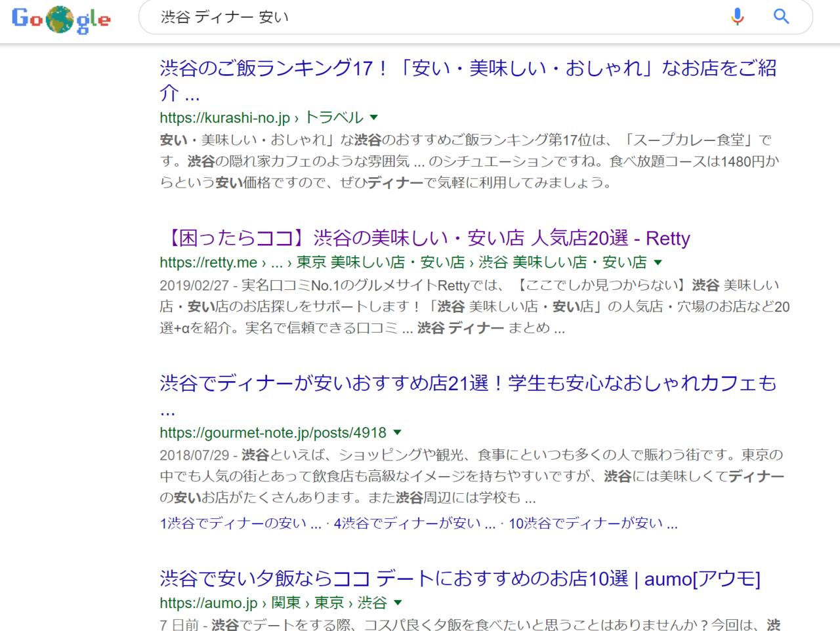Click snippet text 食べ放題コースは1480円か
Image resolution: width=840 pixels, height=631 pixels.
694,161
